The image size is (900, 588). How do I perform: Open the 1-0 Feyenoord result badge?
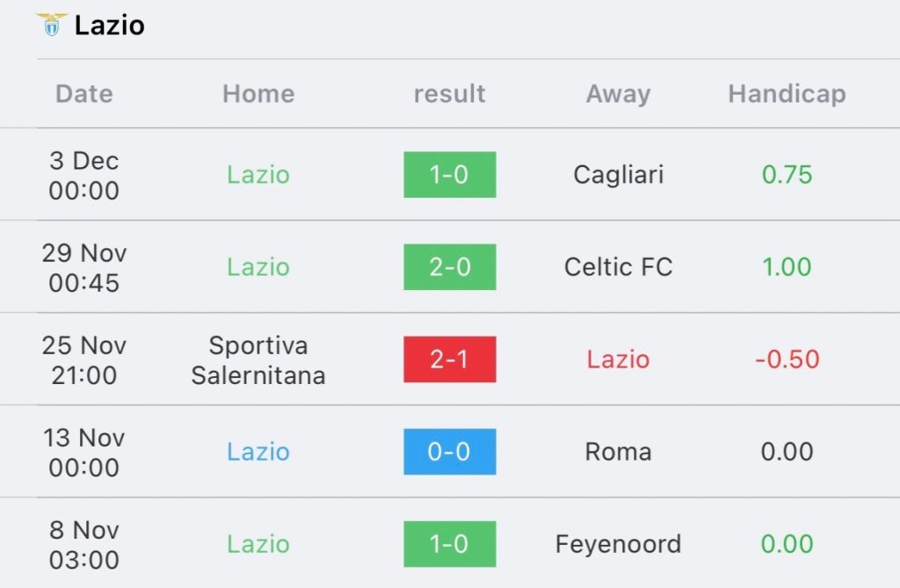coord(449,544)
